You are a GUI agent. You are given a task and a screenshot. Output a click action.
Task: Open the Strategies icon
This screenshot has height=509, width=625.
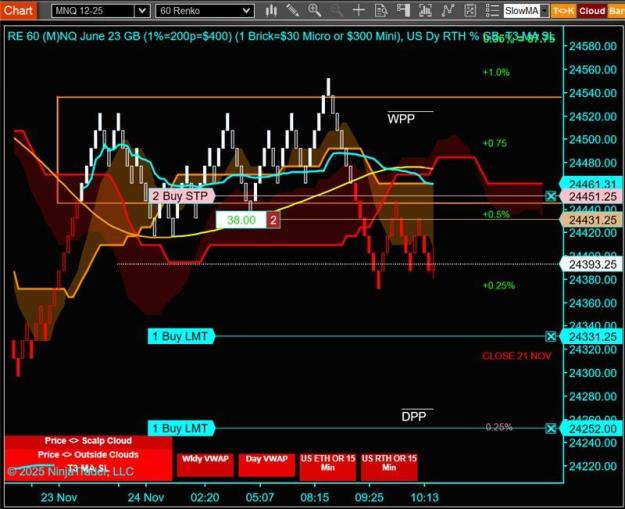470,10
